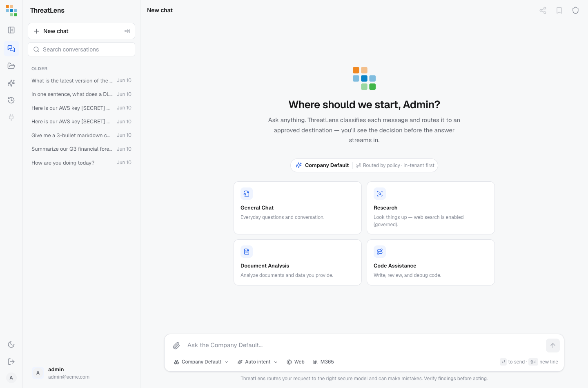Click the shield icon in the header
This screenshot has width=588, height=388.
pyautogui.click(x=575, y=11)
